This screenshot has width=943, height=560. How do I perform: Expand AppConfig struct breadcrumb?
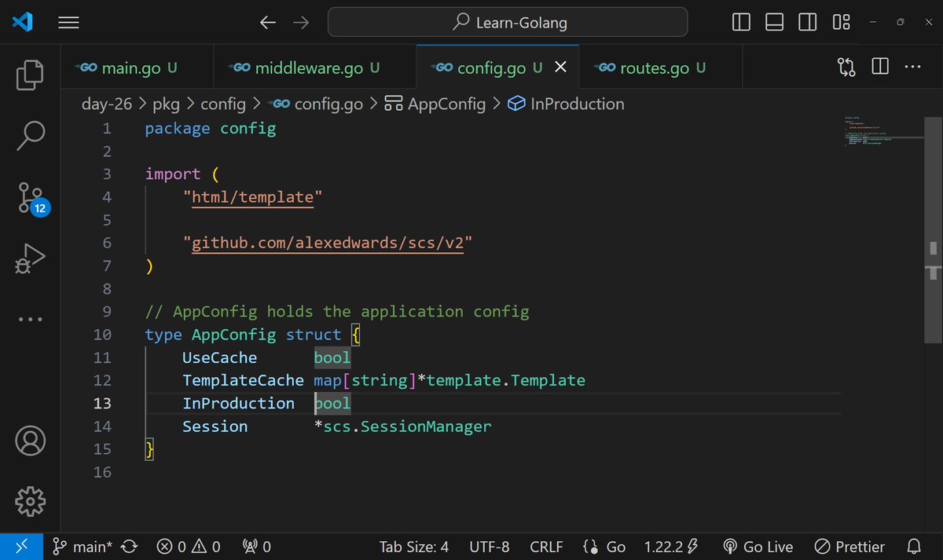tap(435, 104)
